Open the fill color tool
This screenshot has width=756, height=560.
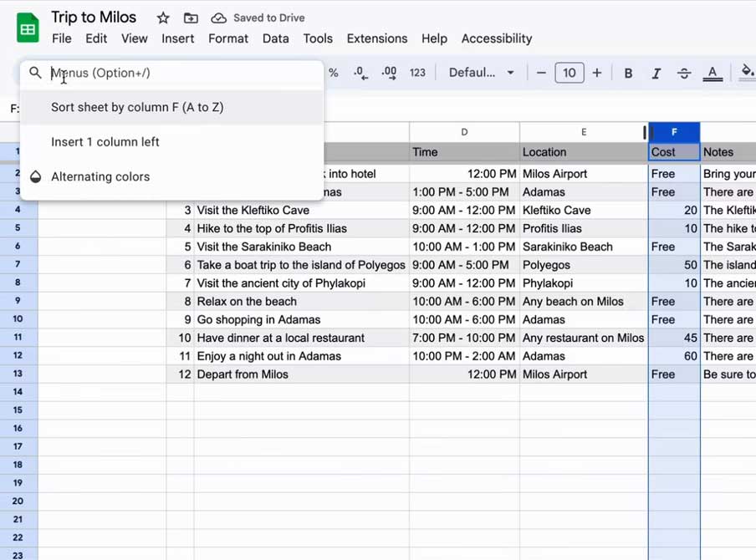click(x=747, y=73)
